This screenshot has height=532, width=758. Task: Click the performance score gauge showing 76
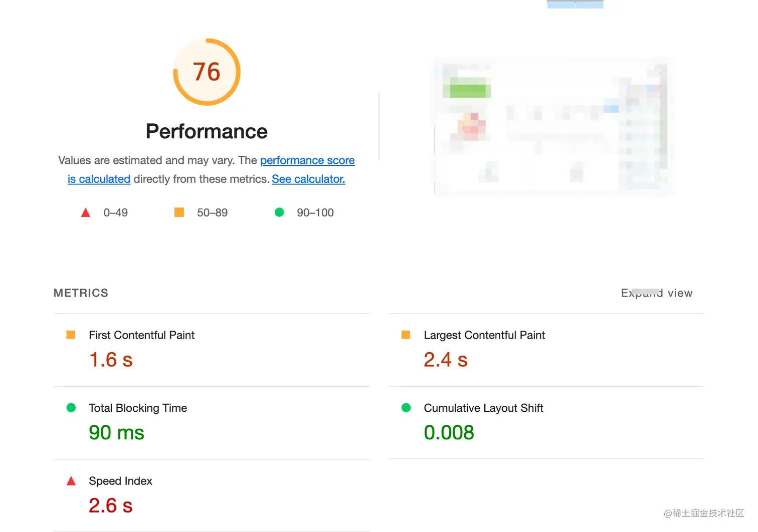pos(207,72)
